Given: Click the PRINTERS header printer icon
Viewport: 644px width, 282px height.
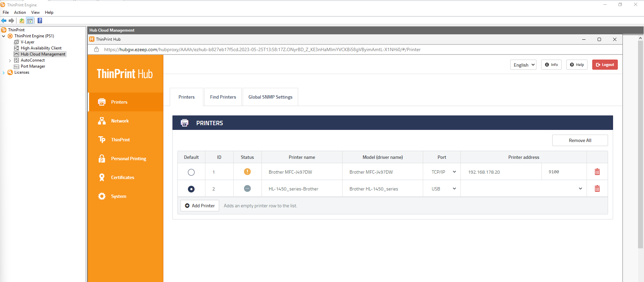Looking at the screenshot, I should click(x=185, y=123).
